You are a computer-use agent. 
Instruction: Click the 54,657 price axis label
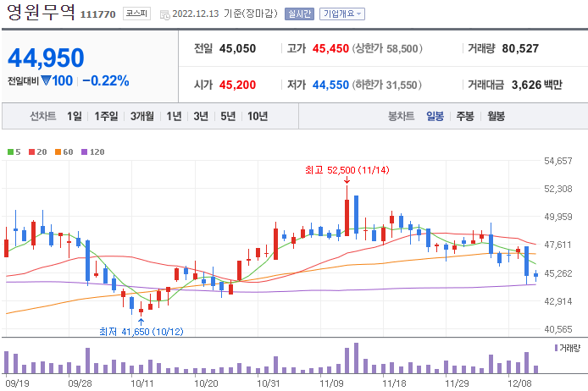pos(558,161)
